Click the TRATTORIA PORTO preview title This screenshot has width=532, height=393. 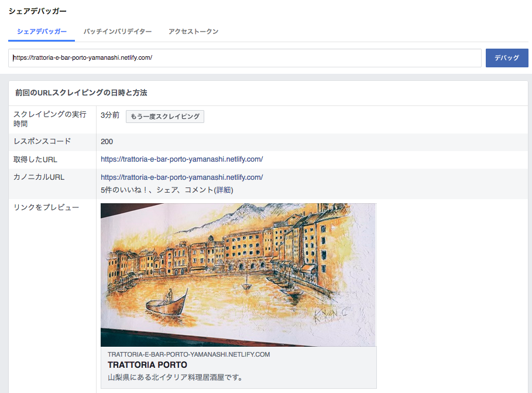pos(147,365)
